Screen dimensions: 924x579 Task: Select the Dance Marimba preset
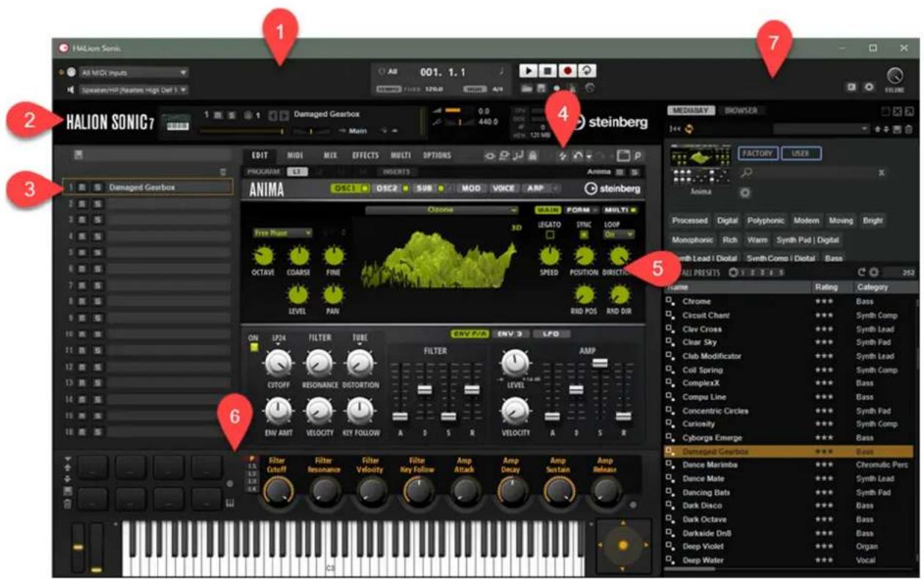click(x=791, y=465)
